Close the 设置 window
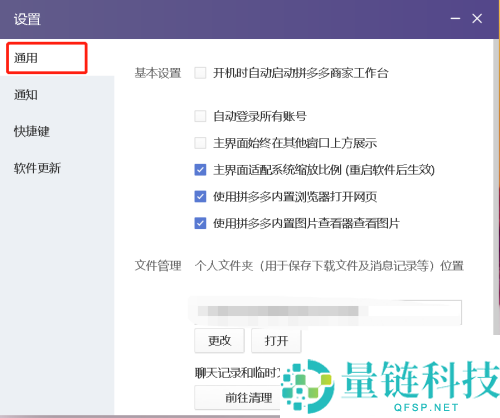Screen dimensions: 500x418 point(477,19)
